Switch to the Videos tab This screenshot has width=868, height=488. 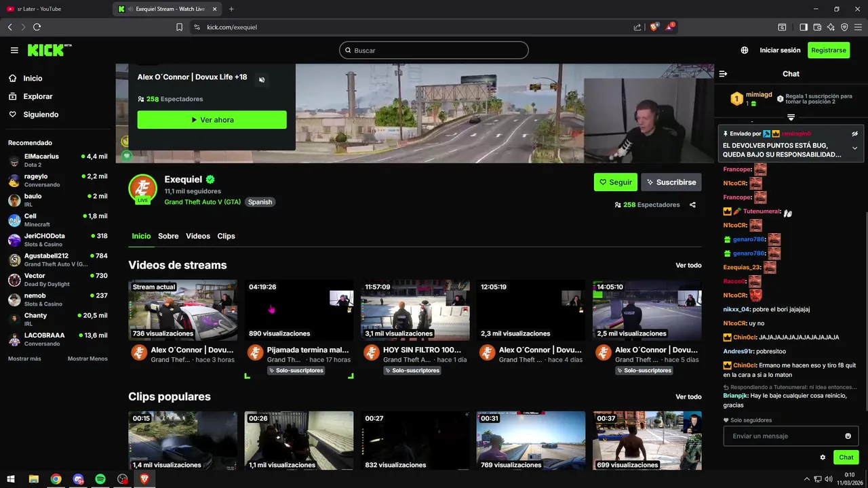point(198,236)
